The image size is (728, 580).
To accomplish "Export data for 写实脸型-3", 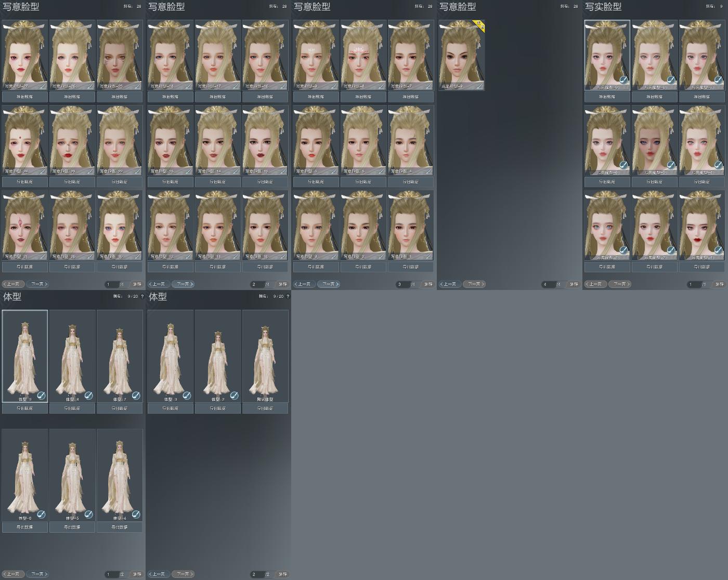I will pyautogui.click(x=607, y=267).
